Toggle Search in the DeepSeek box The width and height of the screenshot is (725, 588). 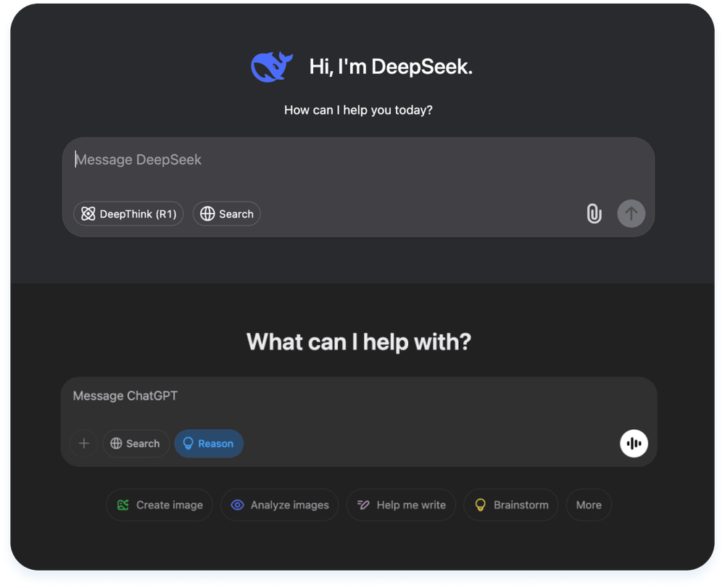click(226, 214)
